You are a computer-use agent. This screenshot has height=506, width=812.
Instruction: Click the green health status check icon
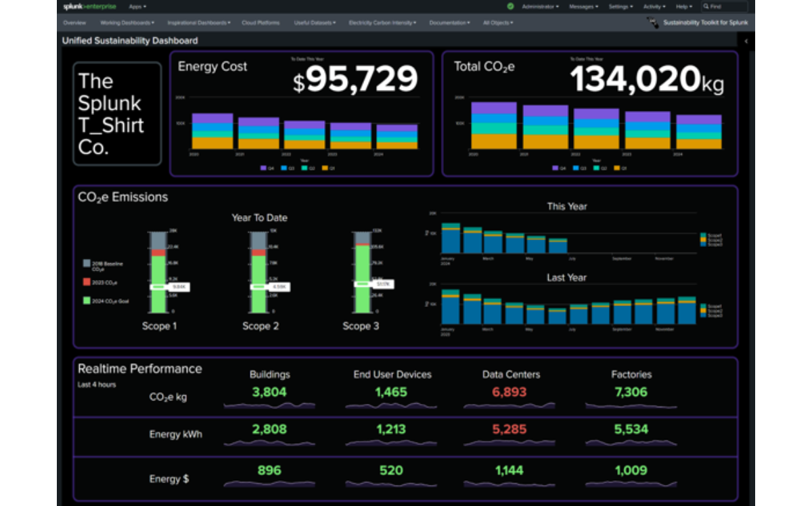(510, 6)
